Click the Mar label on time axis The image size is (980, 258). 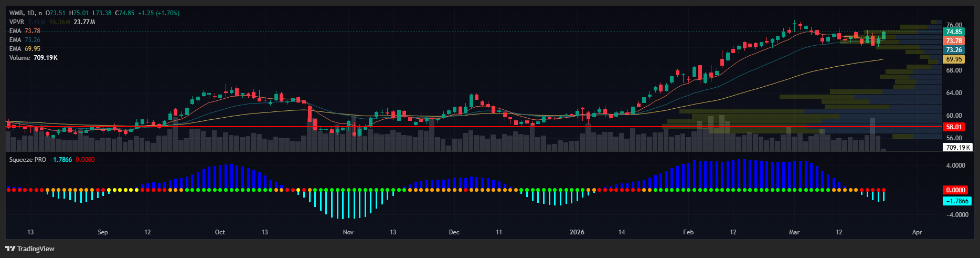[794, 232]
